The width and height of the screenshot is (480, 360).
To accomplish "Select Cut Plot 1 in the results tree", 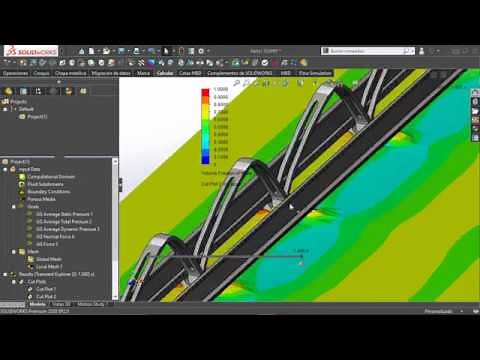I will pyautogui.click(x=46, y=289).
